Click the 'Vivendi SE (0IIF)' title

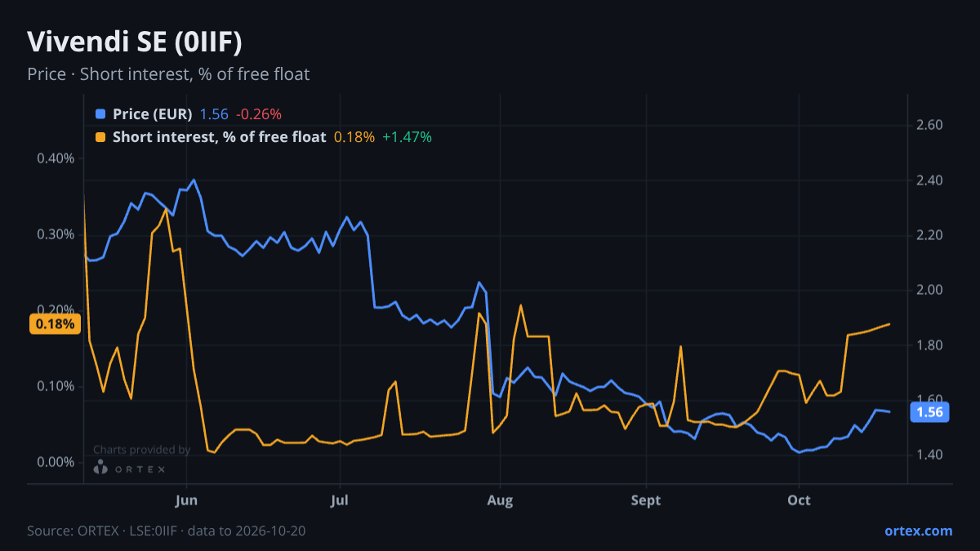(x=135, y=42)
